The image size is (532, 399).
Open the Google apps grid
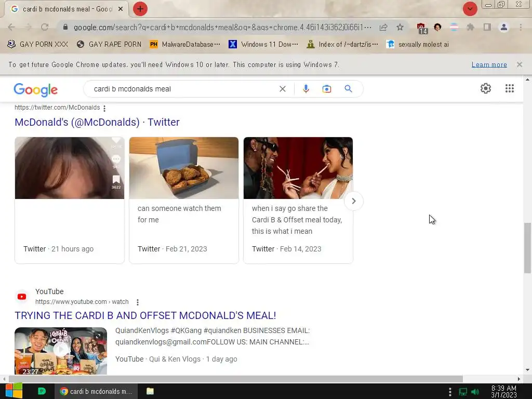point(509,88)
